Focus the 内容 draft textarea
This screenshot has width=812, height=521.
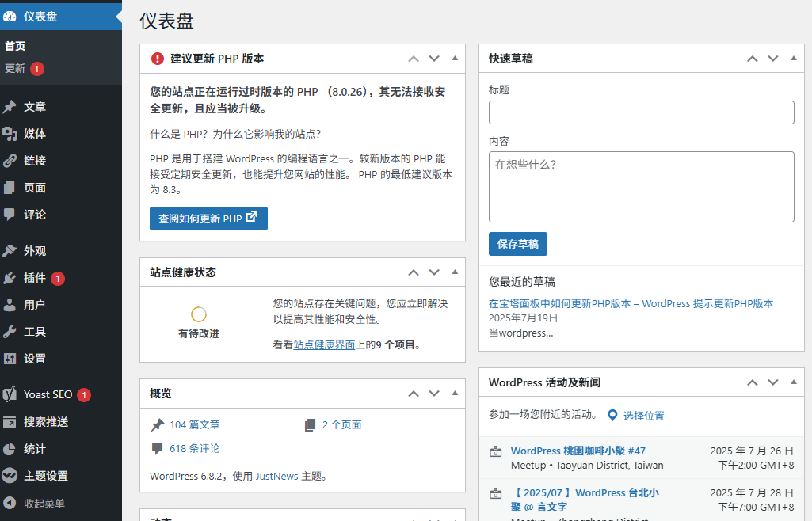(641, 187)
